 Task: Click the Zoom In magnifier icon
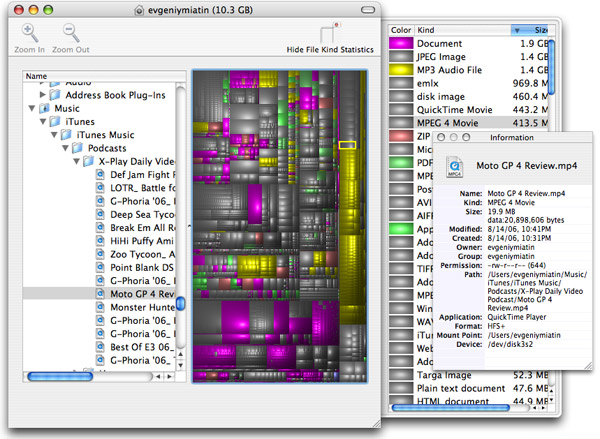click(31, 34)
